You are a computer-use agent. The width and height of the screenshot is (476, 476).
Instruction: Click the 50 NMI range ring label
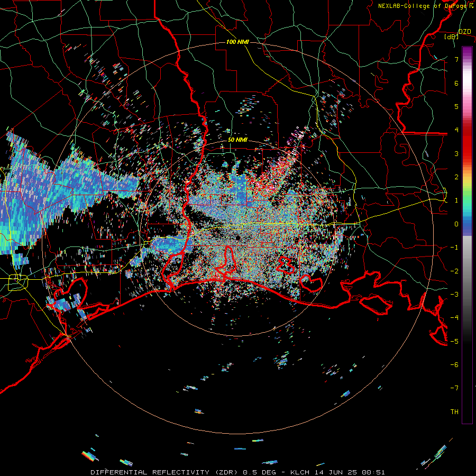click(x=237, y=140)
